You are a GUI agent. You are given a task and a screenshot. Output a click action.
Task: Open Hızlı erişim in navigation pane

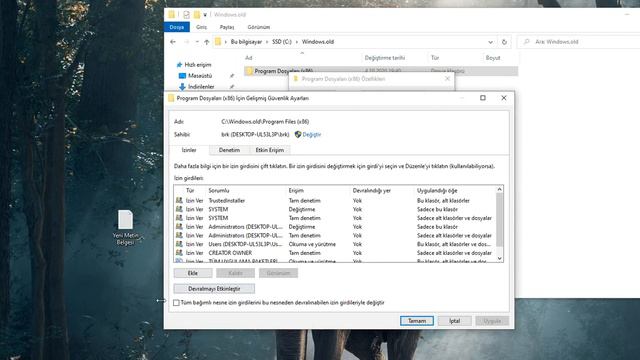pos(198,64)
